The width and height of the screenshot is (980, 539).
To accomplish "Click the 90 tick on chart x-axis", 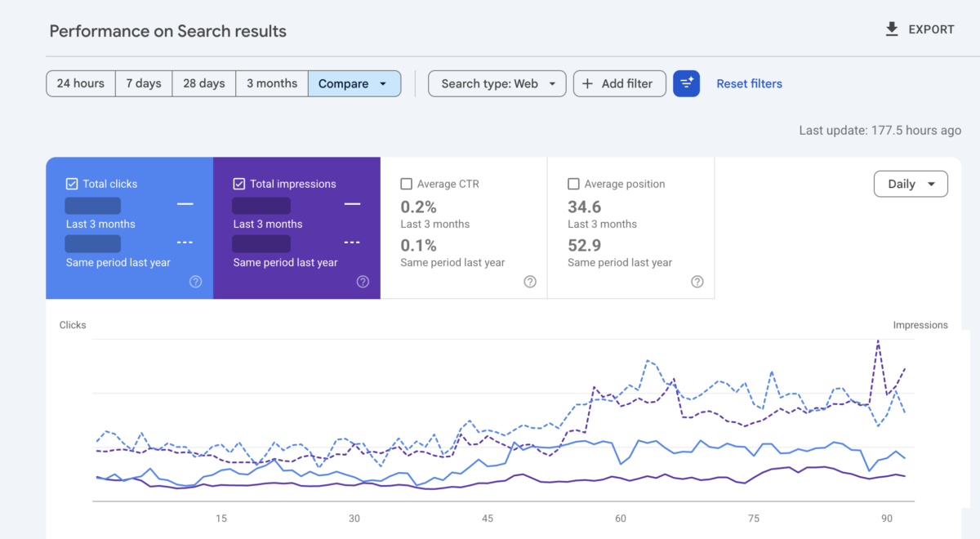I will (887, 519).
